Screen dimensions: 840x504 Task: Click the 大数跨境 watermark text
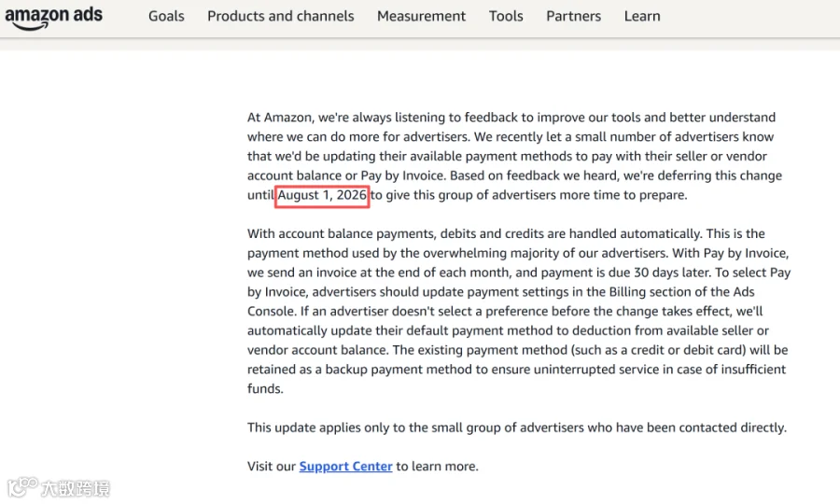[x=76, y=488]
